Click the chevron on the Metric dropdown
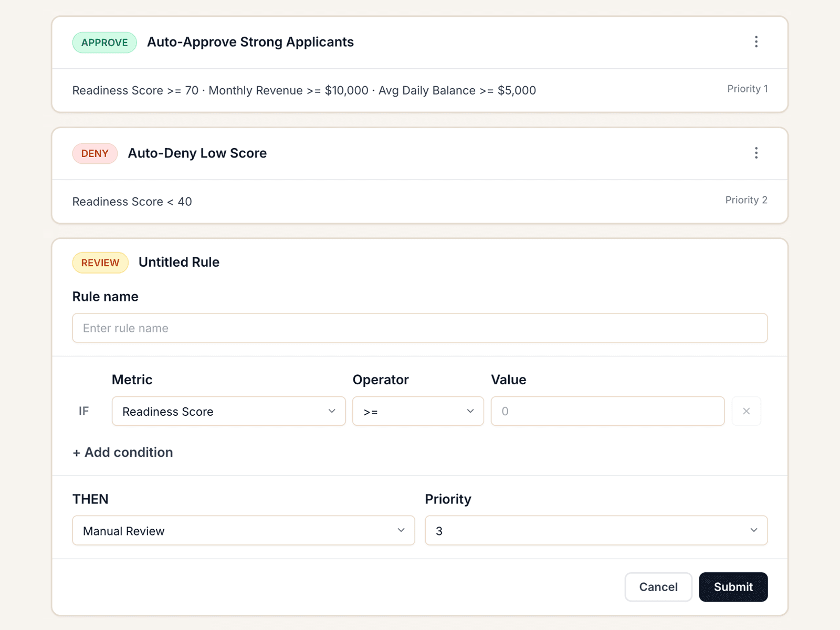The width and height of the screenshot is (840, 630). pyautogui.click(x=332, y=411)
